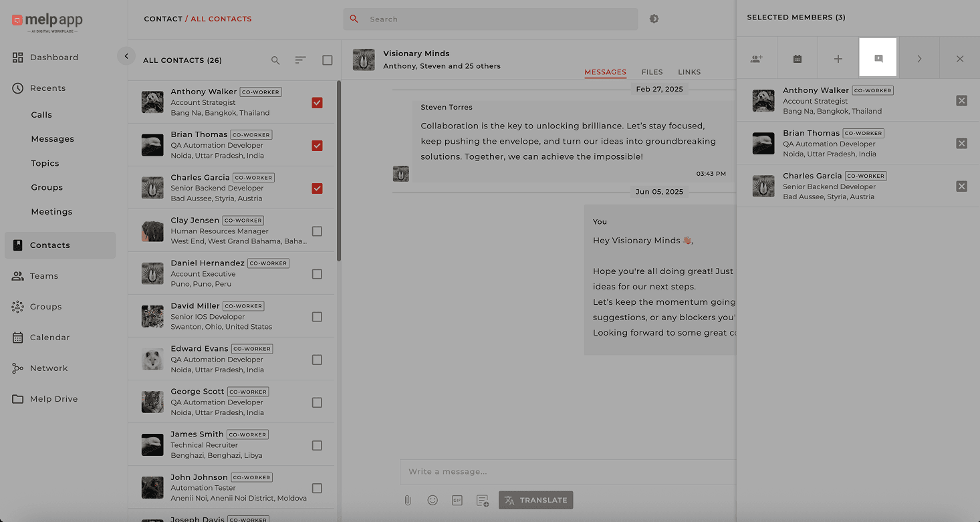Image resolution: width=980 pixels, height=522 pixels.
Task: Click the add-to-team people icon
Action: [x=756, y=59]
